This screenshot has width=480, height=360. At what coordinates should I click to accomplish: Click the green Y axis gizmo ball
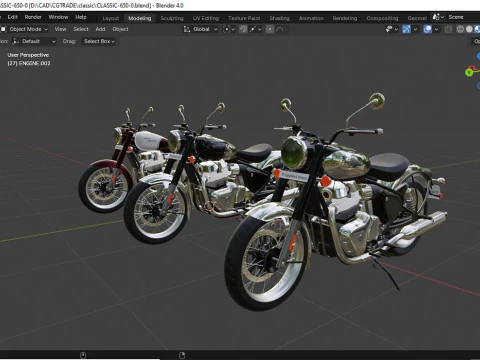click(x=469, y=72)
